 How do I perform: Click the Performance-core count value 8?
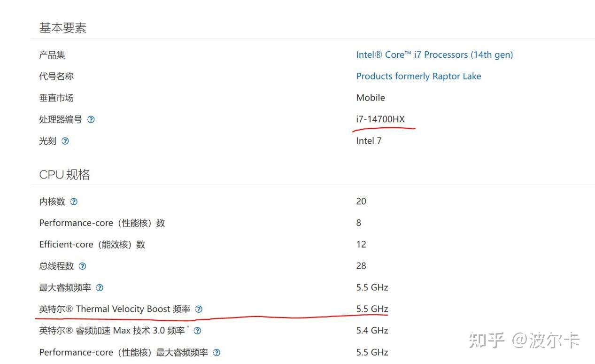click(359, 223)
